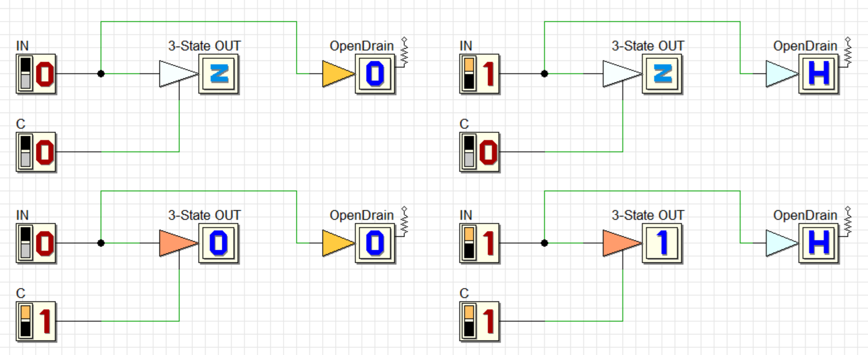Screen dimensions: 868x355
Task: Click the '3-State OUT' label in the top-left circuit
Action: [204, 46]
